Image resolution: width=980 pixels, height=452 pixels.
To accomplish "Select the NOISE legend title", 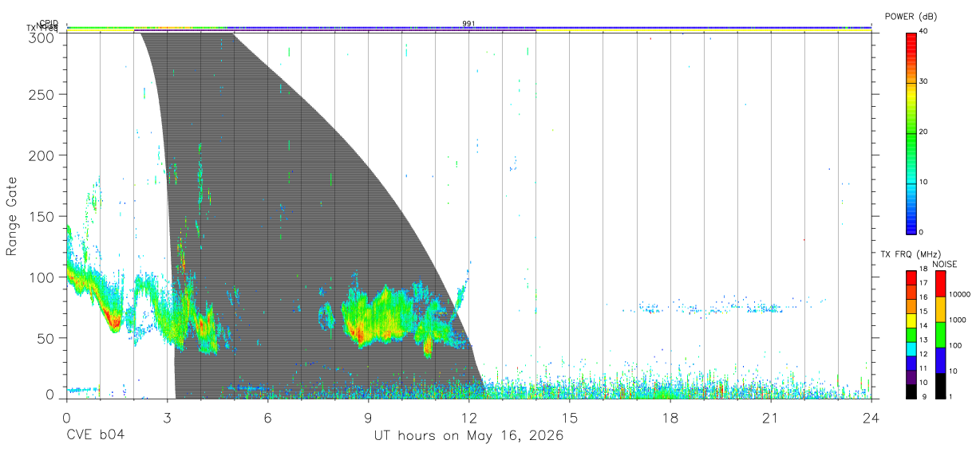I will [x=944, y=264].
